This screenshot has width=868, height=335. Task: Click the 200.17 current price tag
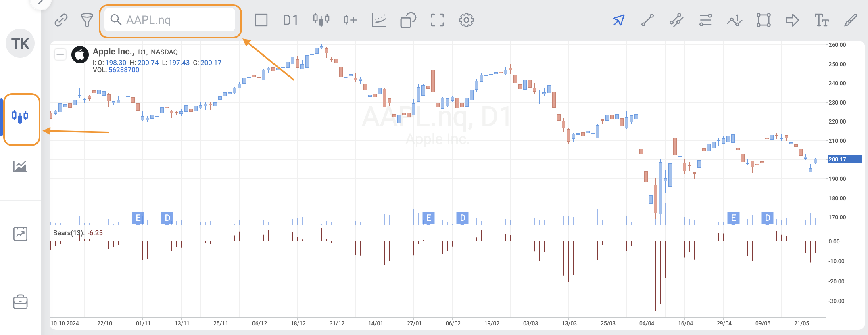(x=844, y=159)
